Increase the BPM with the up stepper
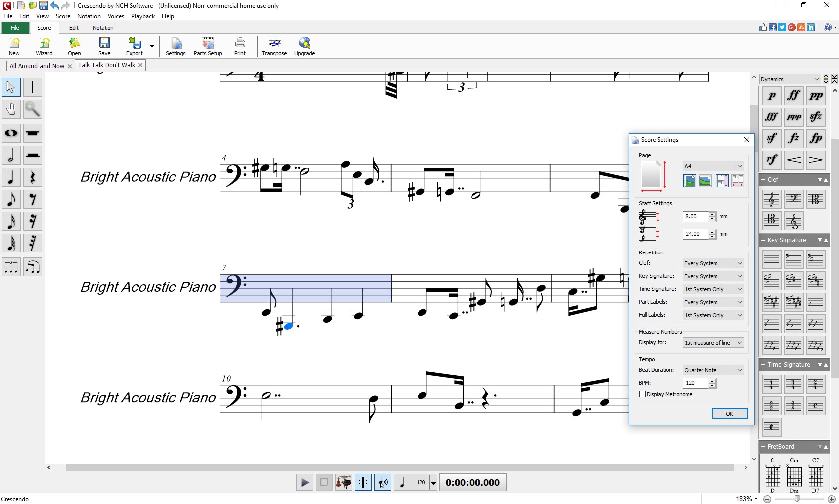839x504 pixels. point(713,381)
